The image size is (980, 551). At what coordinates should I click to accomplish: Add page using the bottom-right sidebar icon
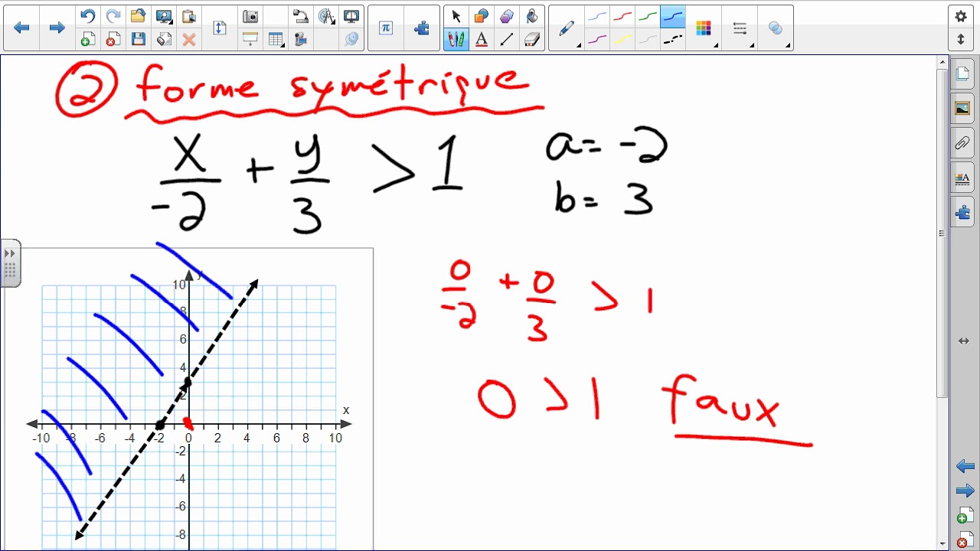pyautogui.click(x=965, y=517)
